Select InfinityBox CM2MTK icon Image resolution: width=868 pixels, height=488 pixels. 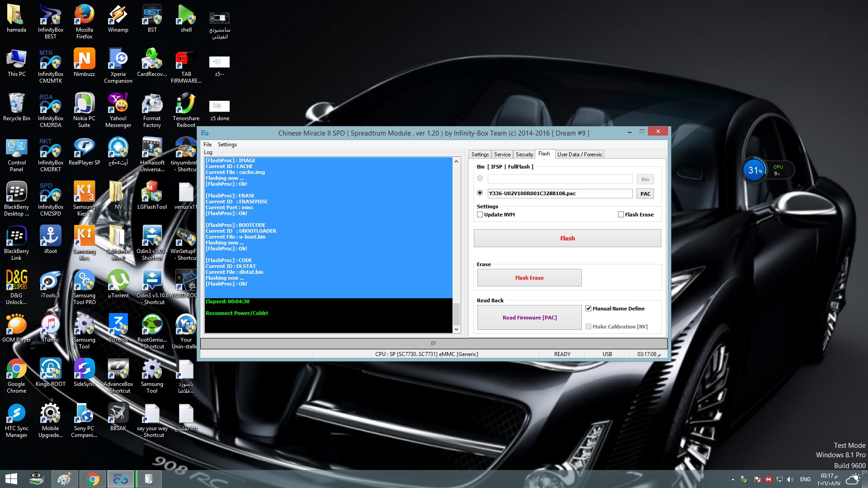pos(51,66)
